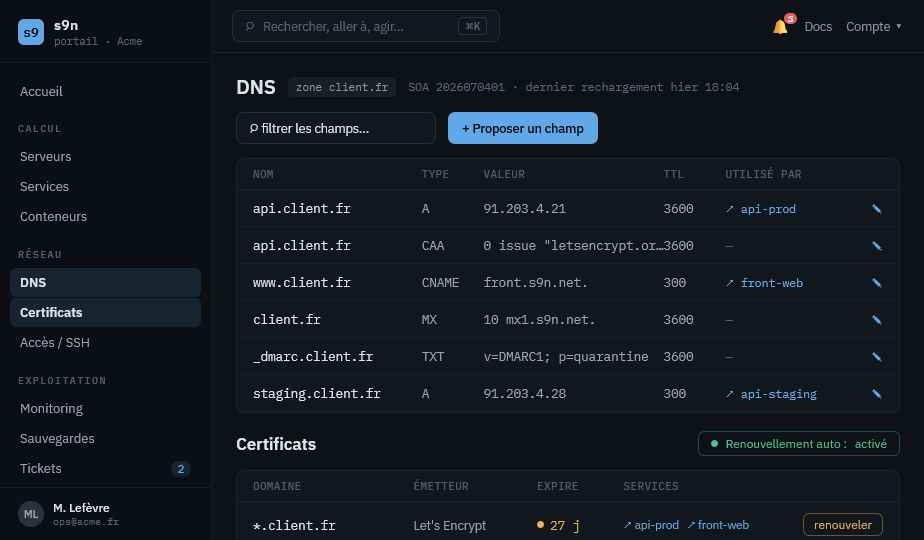This screenshot has width=924, height=540.
Task: Edit the client.fr MX record
Action: pyautogui.click(x=876, y=320)
